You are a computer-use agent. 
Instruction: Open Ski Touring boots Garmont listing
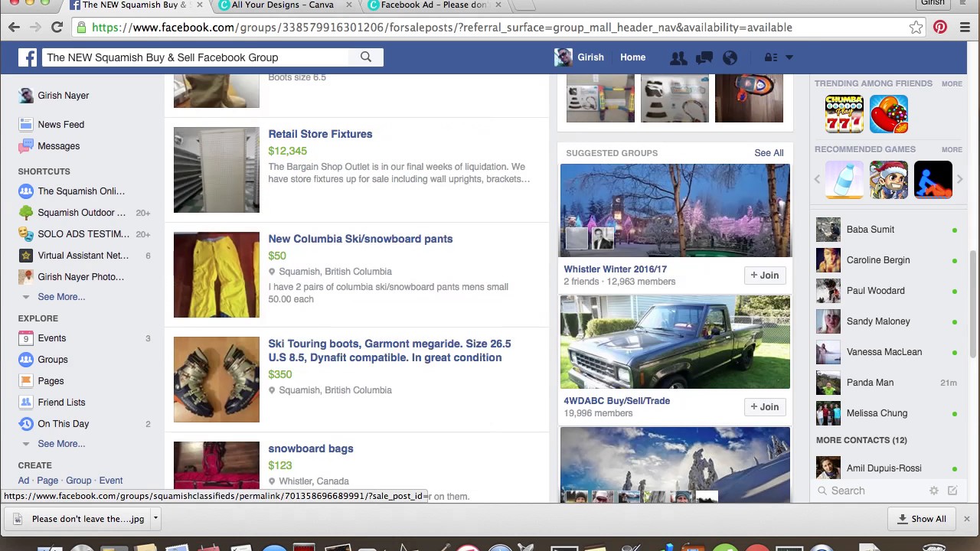click(x=389, y=350)
